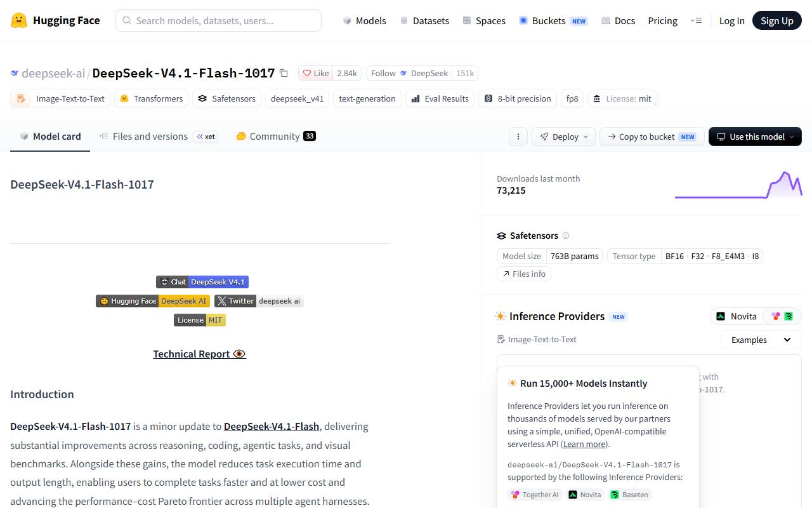This screenshot has height=508, width=812.
Task: Open the Use this model dropdown
Action: point(755,137)
